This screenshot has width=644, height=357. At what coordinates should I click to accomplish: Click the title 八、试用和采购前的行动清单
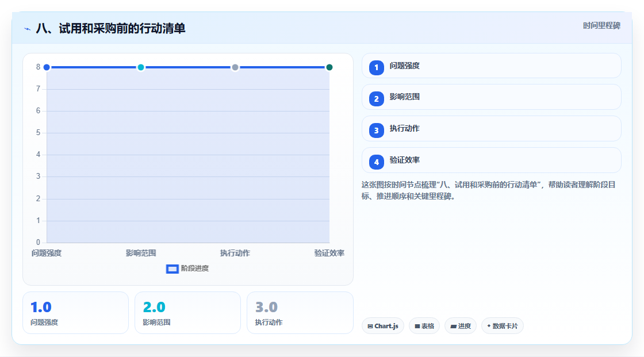tap(110, 28)
